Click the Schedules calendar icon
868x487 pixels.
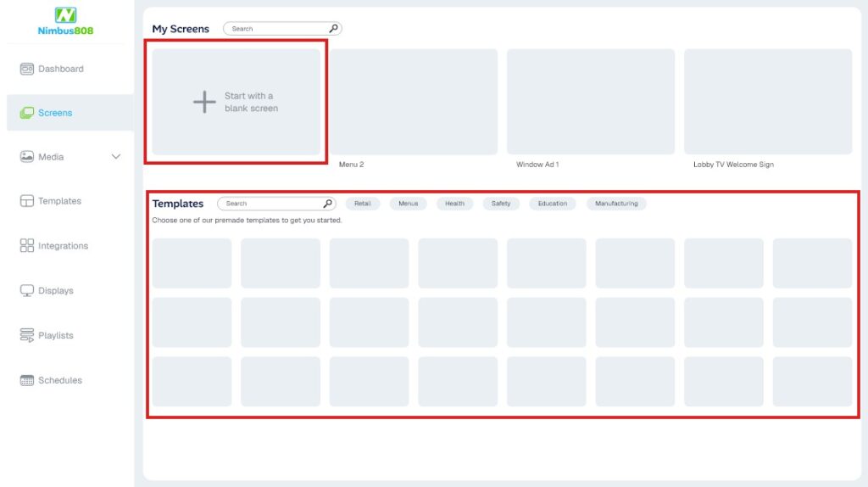[x=27, y=381]
